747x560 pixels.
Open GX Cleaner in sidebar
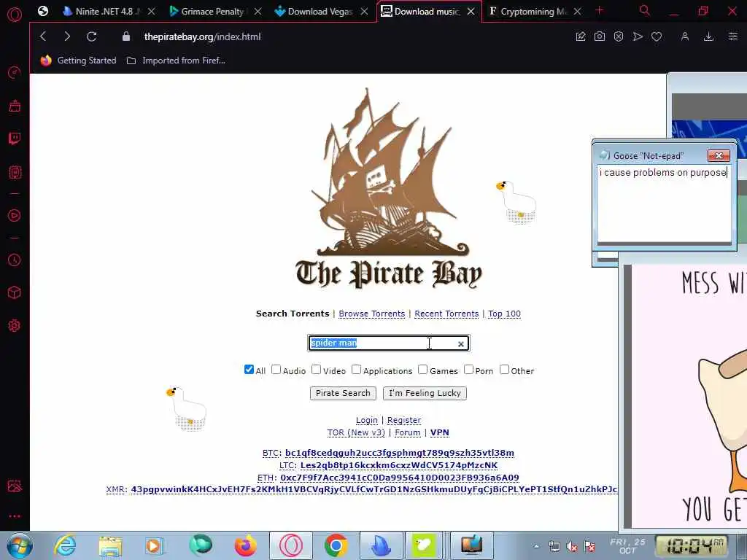[15, 106]
